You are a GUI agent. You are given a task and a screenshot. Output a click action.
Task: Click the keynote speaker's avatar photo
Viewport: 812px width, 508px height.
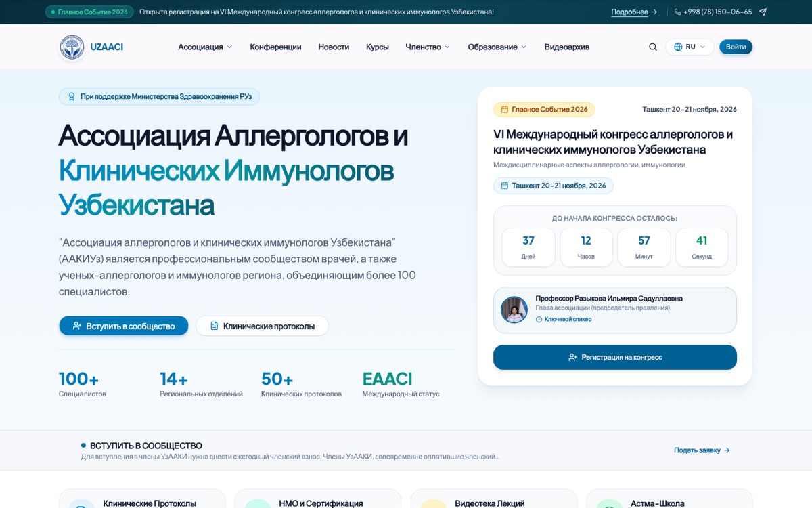point(514,310)
